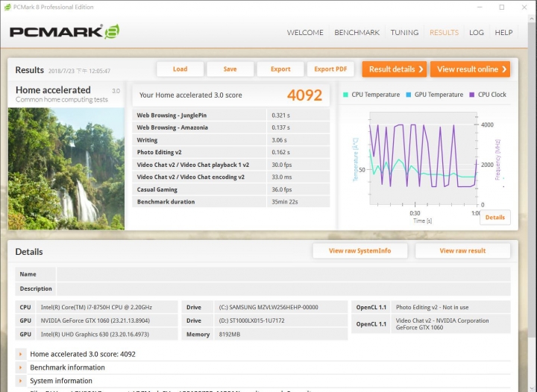Click View raw SystemInfo button
Viewport: 537px width, 392px height.
pyautogui.click(x=360, y=250)
